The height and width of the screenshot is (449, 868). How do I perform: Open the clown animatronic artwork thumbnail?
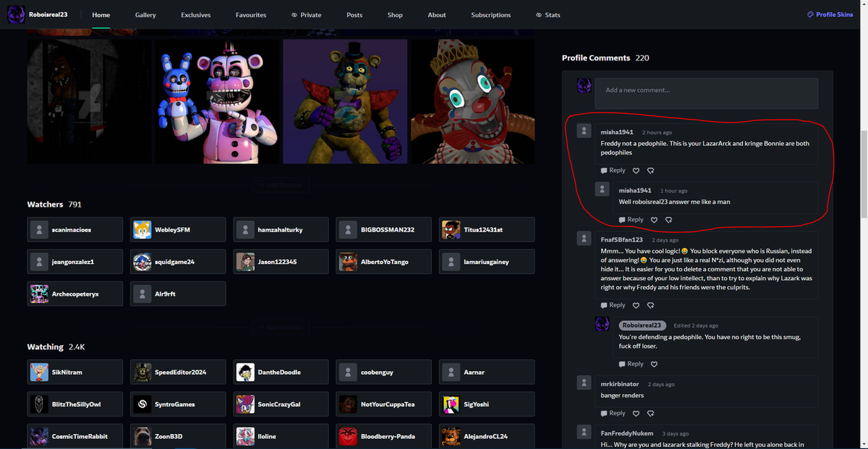pyautogui.click(x=472, y=101)
